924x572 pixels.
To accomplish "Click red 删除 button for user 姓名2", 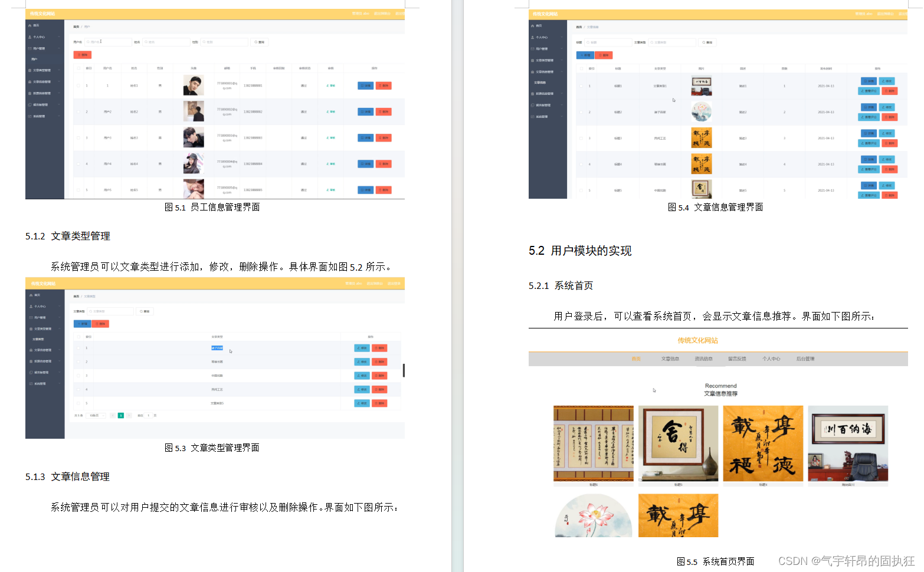I will (x=384, y=111).
